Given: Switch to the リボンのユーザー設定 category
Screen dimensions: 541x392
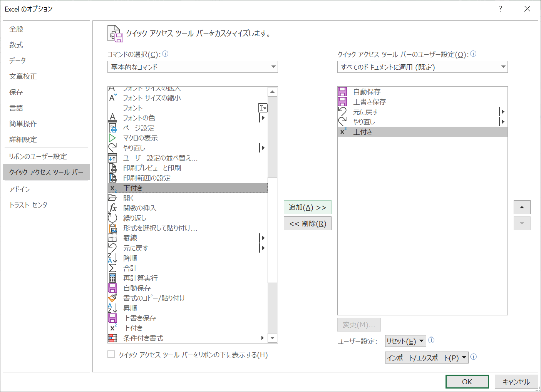Looking at the screenshot, I should click(38, 156).
